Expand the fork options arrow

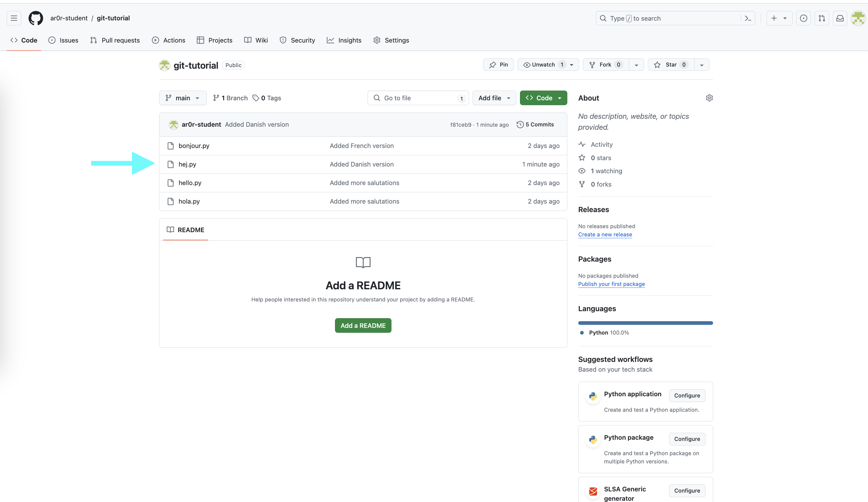click(636, 65)
